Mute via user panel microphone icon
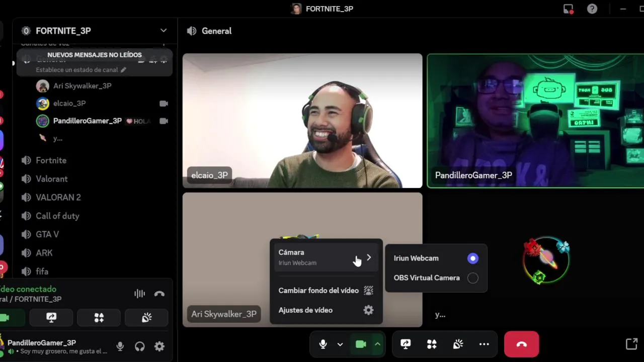 click(x=120, y=346)
